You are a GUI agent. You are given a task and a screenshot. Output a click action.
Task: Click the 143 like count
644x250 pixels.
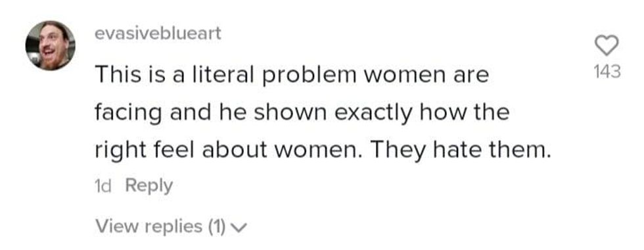pos(607,72)
